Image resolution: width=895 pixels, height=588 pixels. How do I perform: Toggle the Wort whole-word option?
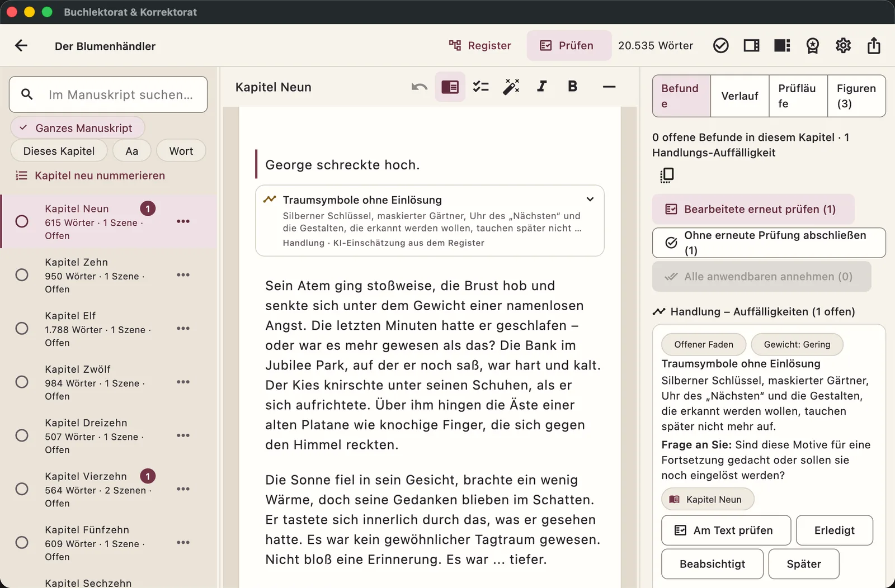181,151
